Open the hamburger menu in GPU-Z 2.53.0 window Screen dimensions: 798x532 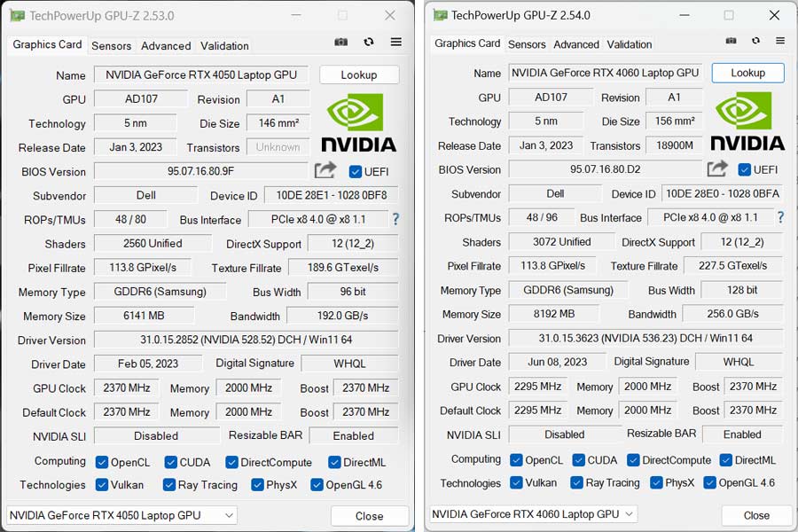click(x=396, y=42)
